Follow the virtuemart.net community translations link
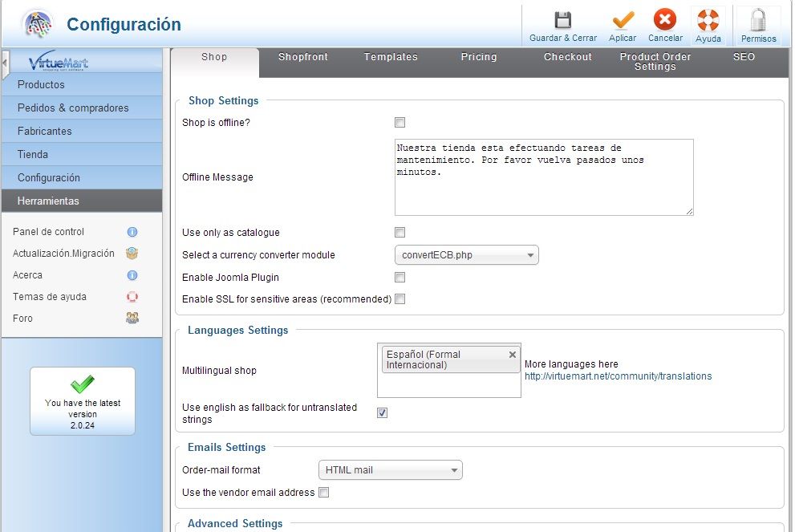Screen dimensions: 795x532 pyautogui.click(x=618, y=376)
